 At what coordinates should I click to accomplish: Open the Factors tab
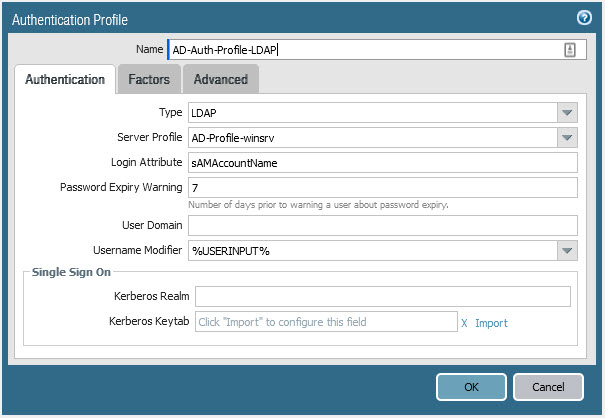click(149, 79)
